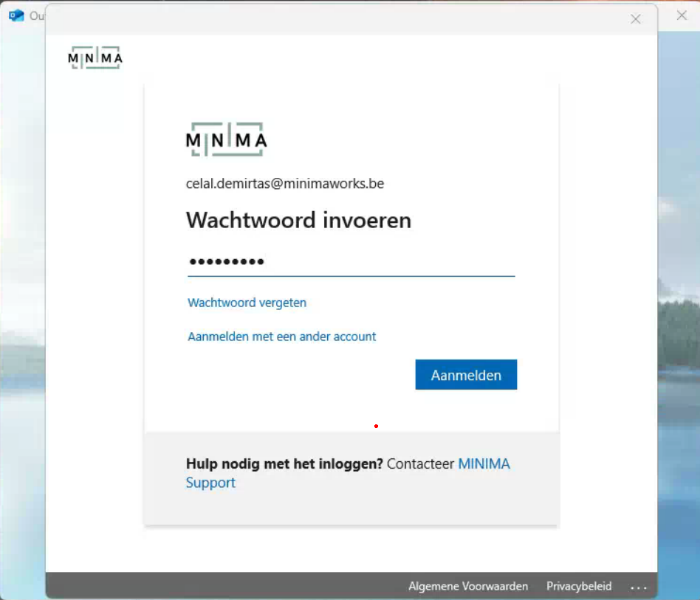Click the Outlook app icon in title bar

pos(16,15)
